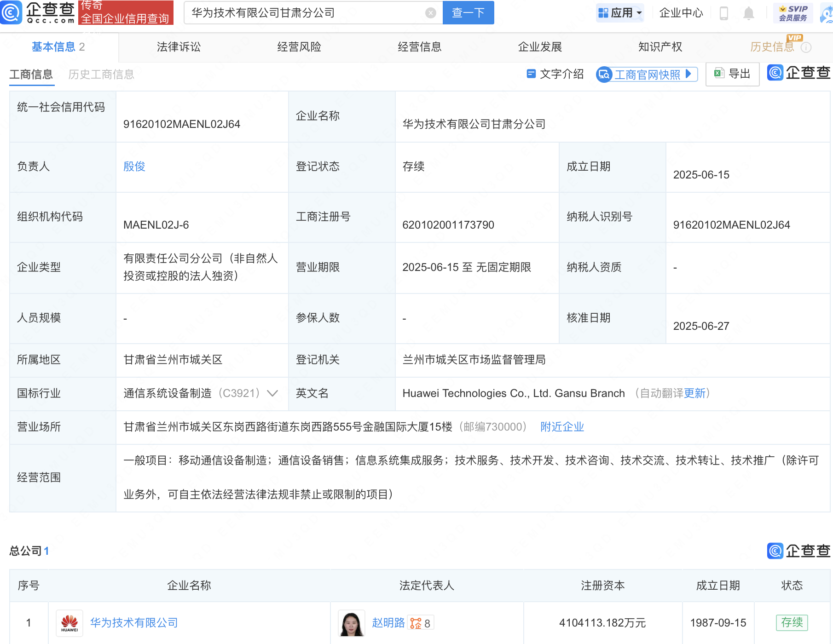Select region text 甘肃省兰州市城关区

coord(173,360)
